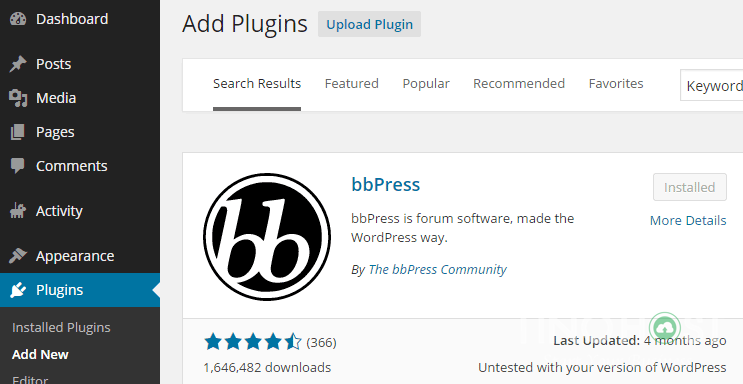
Task: Switch to Popular tab
Action: tap(426, 84)
